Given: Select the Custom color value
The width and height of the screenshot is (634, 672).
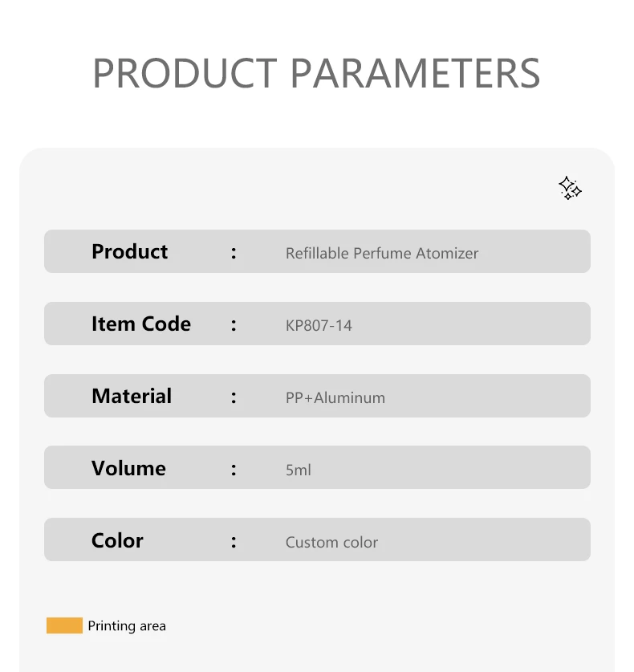Looking at the screenshot, I should 332,543.
